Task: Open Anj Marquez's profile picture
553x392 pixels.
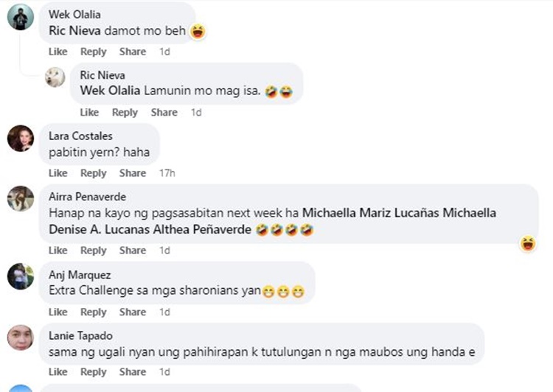Action: (21, 276)
